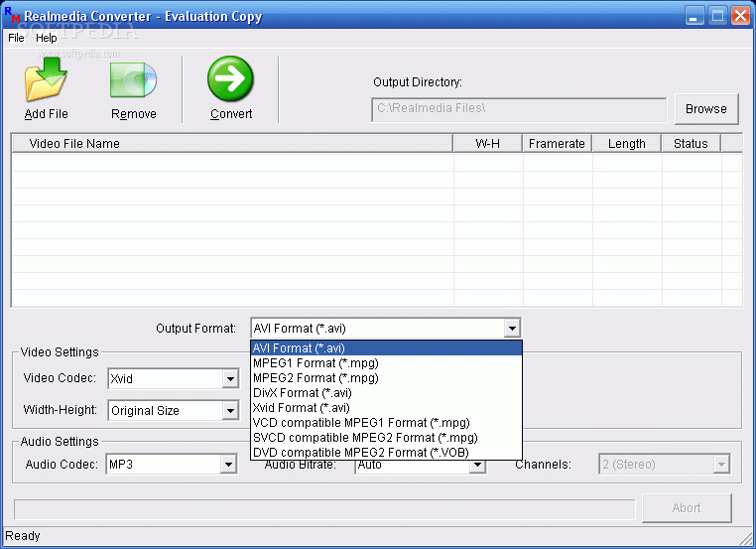
Task: Open the Width-Height Original Size dropdown
Action: (x=230, y=411)
